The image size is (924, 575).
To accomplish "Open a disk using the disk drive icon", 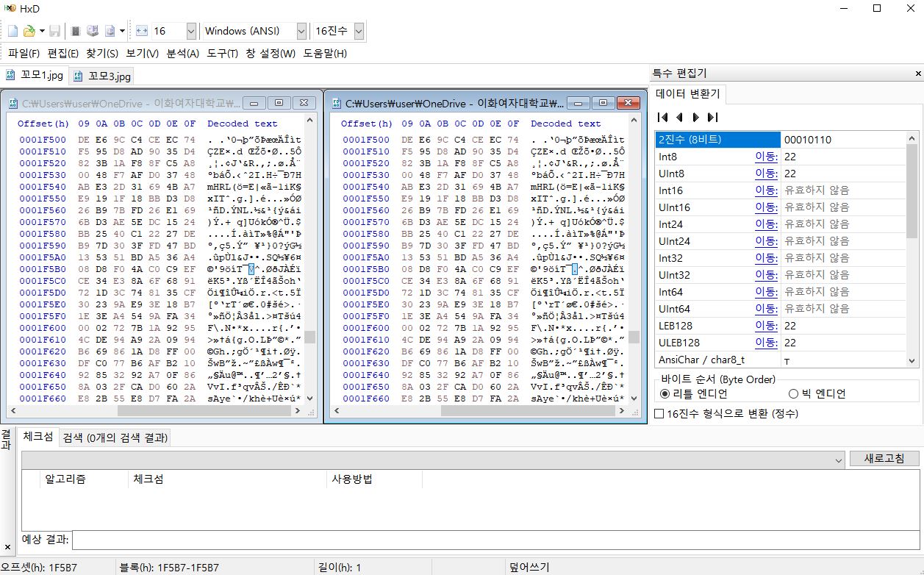I will click(x=93, y=31).
